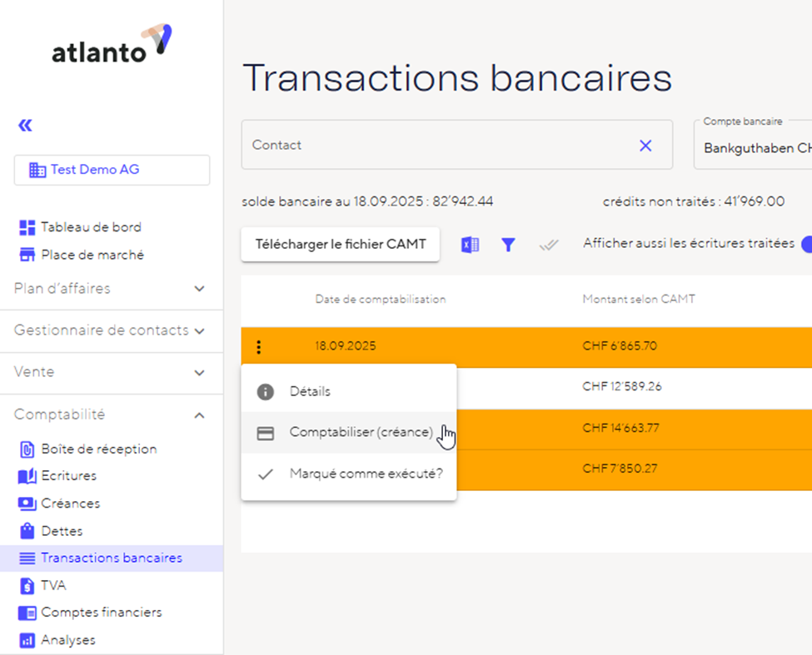Expand the Plan d'affaires section

pos(199,289)
